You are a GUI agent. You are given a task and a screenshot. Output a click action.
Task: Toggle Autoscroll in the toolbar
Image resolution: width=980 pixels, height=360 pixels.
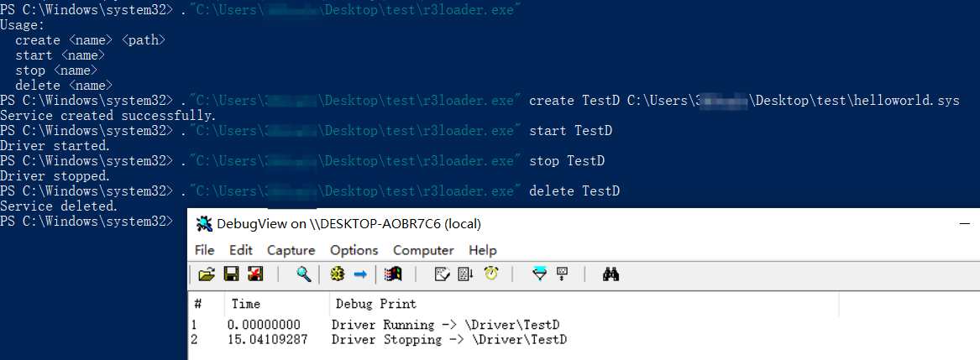(x=466, y=274)
